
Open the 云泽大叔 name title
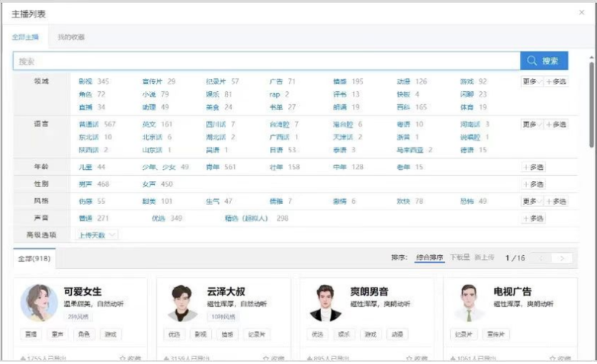pos(226,292)
